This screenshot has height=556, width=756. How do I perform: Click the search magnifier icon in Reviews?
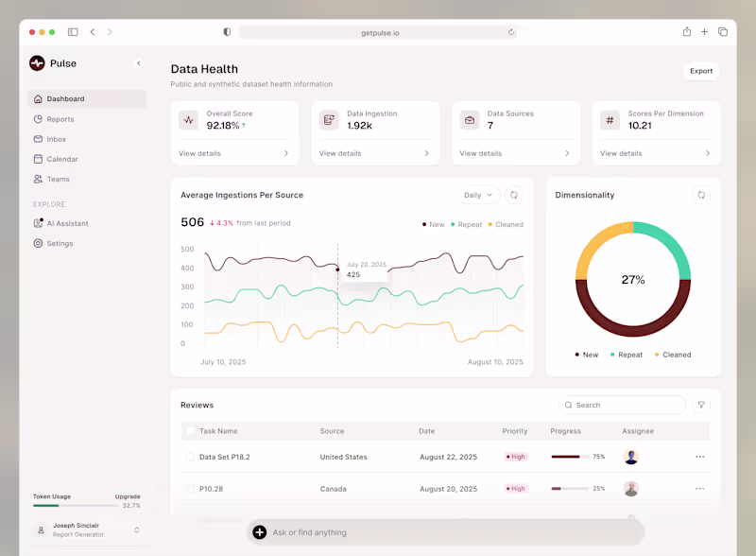pyautogui.click(x=569, y=405)
